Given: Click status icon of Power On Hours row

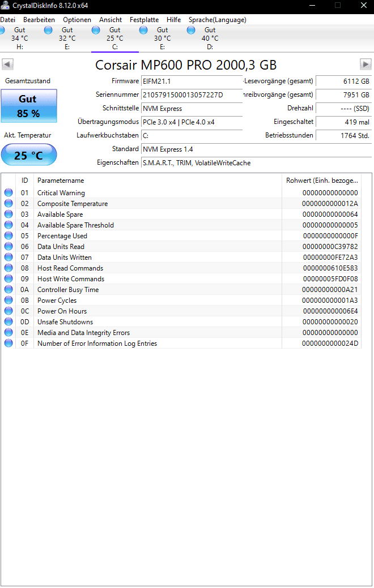Looking at the screenshot, I should [8, 311].
